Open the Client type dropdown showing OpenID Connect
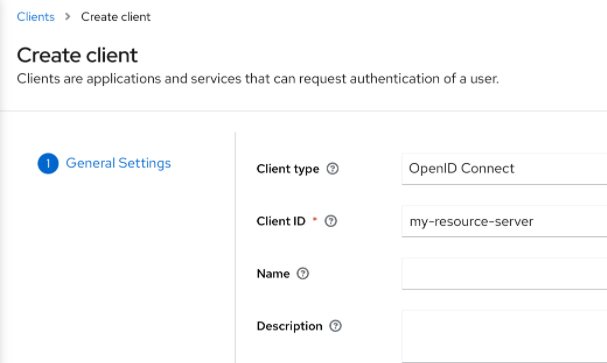This screenshot has height=363, width=607. tap(504, 169)
